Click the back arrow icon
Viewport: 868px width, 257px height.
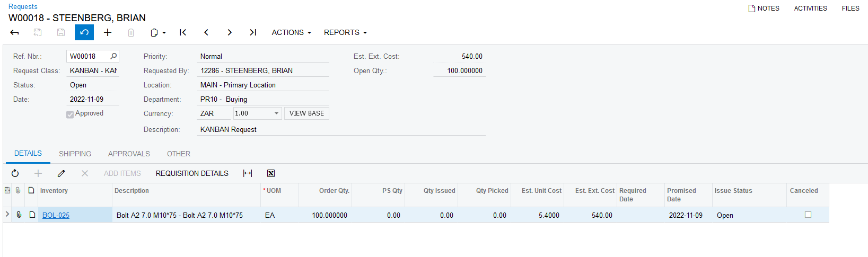[15, 32]
